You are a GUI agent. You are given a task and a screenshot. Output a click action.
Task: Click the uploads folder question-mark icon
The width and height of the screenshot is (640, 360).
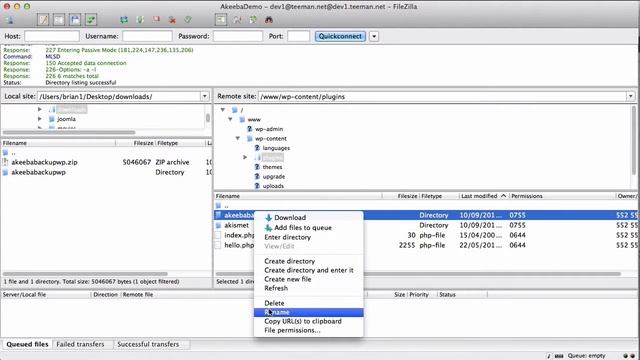pyautogui.click(x=257, y=186)
